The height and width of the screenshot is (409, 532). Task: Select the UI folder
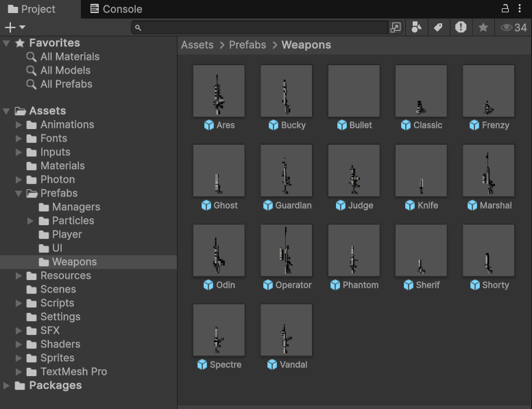[x=51, y=248]
